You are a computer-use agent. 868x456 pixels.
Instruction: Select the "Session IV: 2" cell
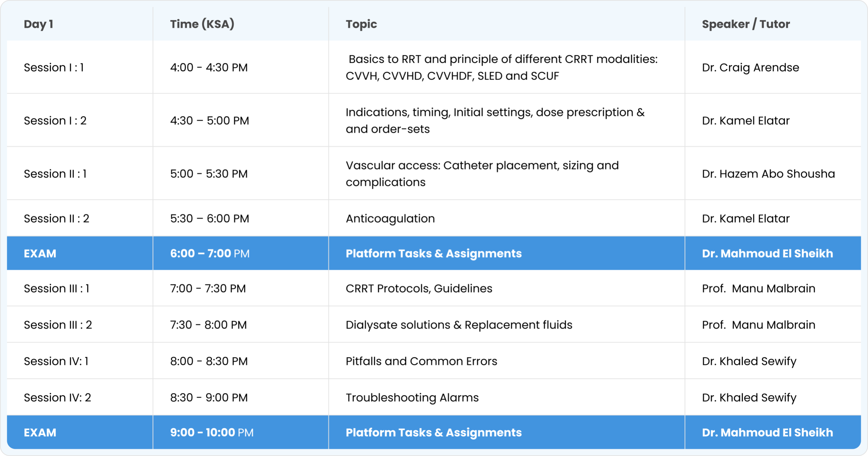coord(57,397)
